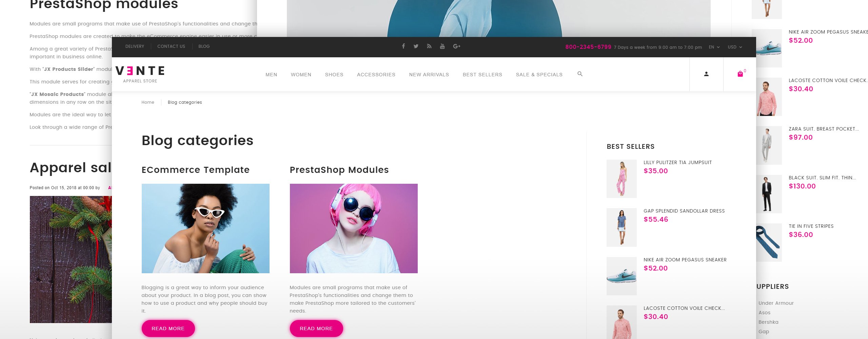The image size is (868, 339).
Task: Open the Twitter social icon
Action: pos(416,46)
